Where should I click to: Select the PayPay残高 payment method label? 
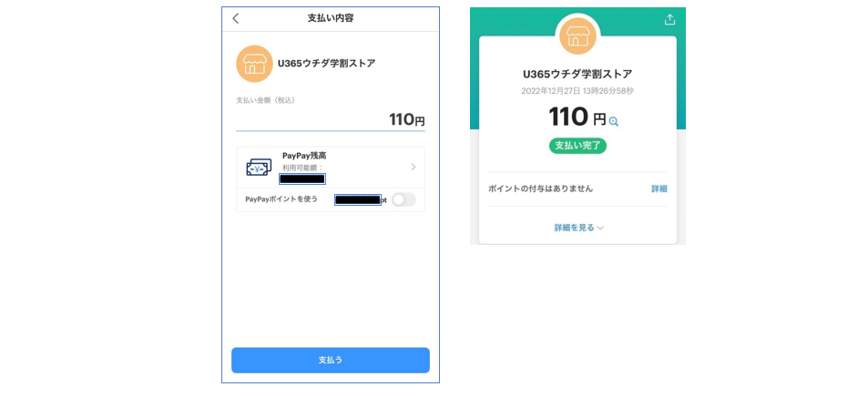pos(304,156)
